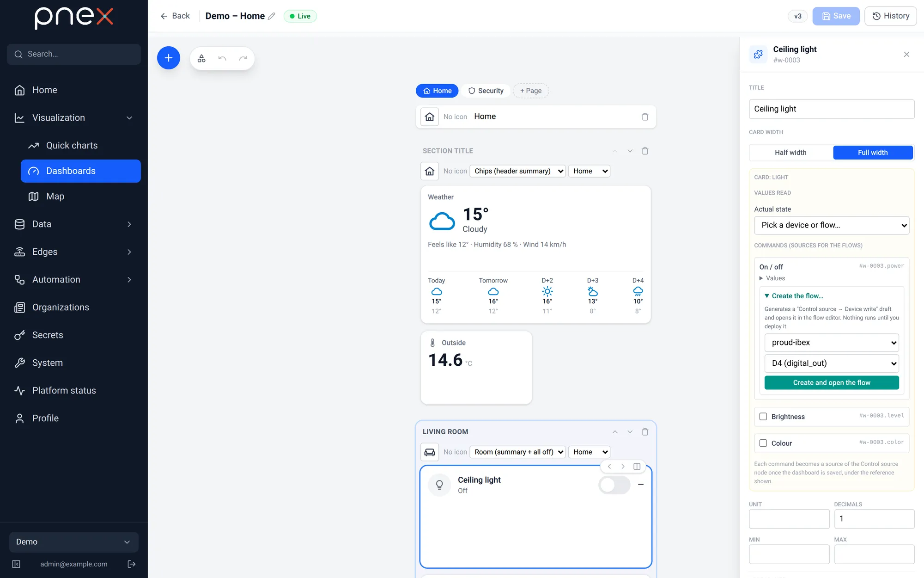
Task: Enable the Colour command checkbox
Action: (x=763, y=443)
